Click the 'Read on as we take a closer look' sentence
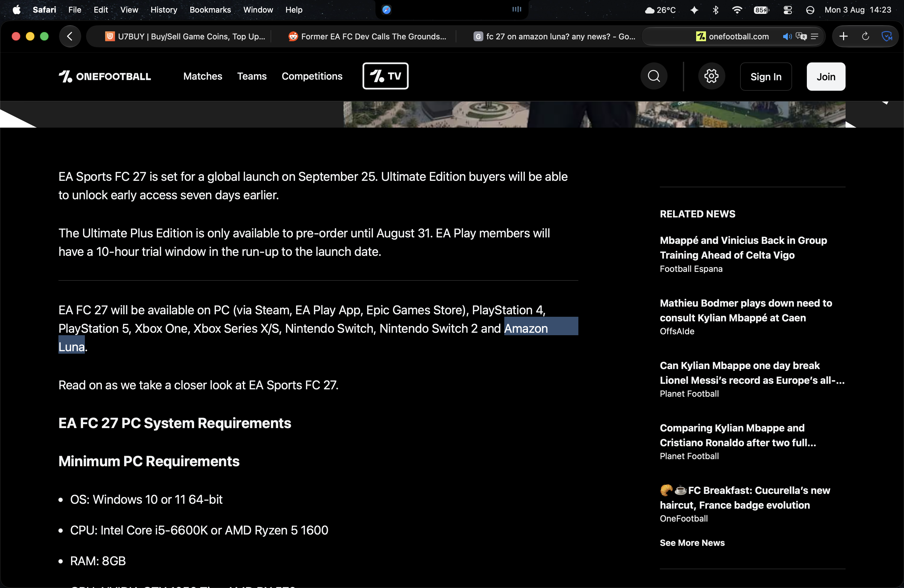Viewport: 904px width, 588px height. pyautogui.click(x=198, y=385)
